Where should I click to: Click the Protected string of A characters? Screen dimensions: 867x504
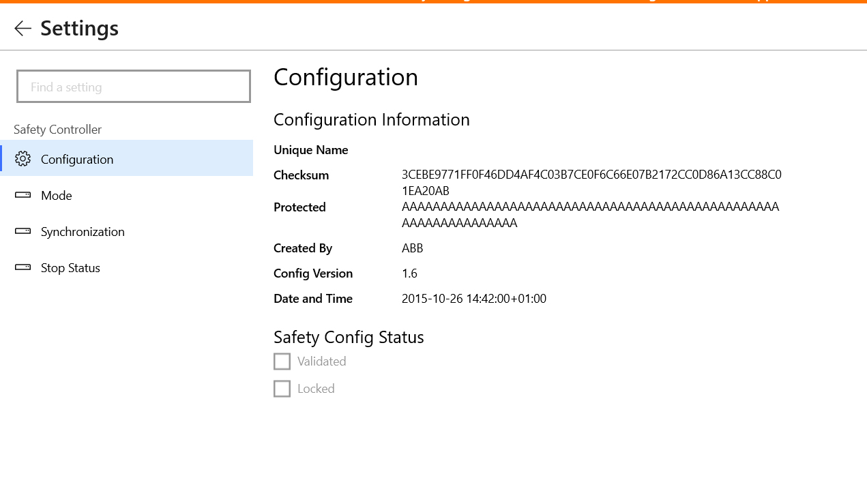coord(591,206)
